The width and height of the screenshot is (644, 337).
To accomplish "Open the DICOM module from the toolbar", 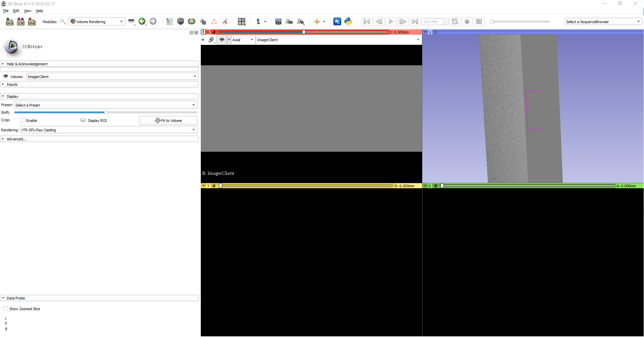I will tap(20, 21).
